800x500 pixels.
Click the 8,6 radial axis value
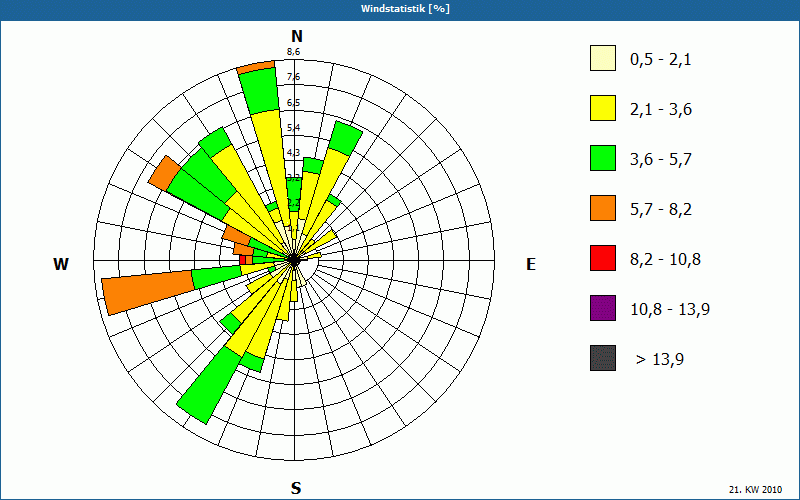coord(293,52)
